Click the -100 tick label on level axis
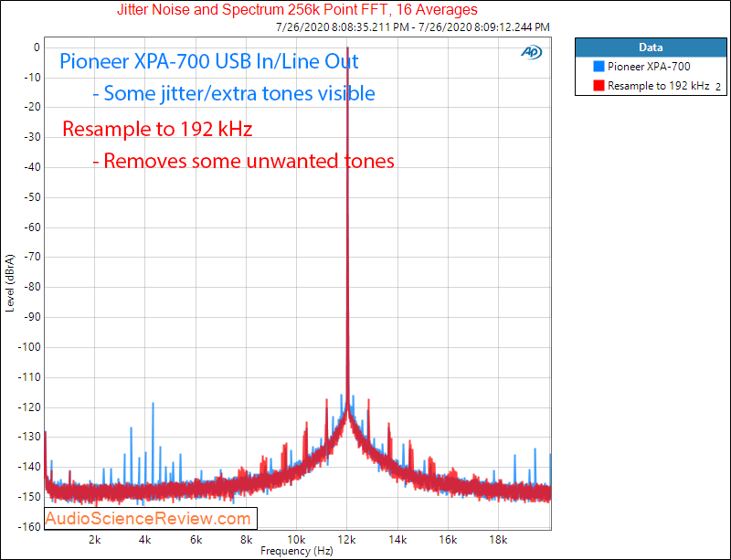This screenshot has height=560, width=731. click(x=29, y=347)
